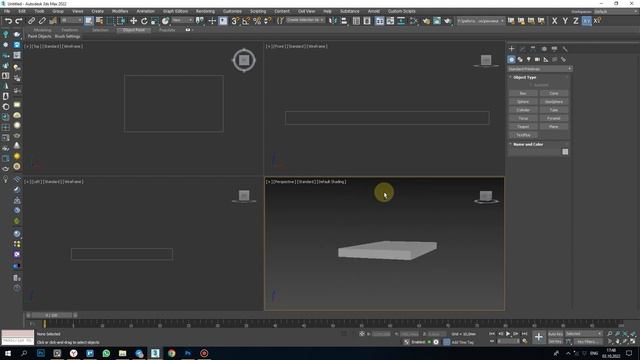Open the Display panel tab

tap(554, 49)
